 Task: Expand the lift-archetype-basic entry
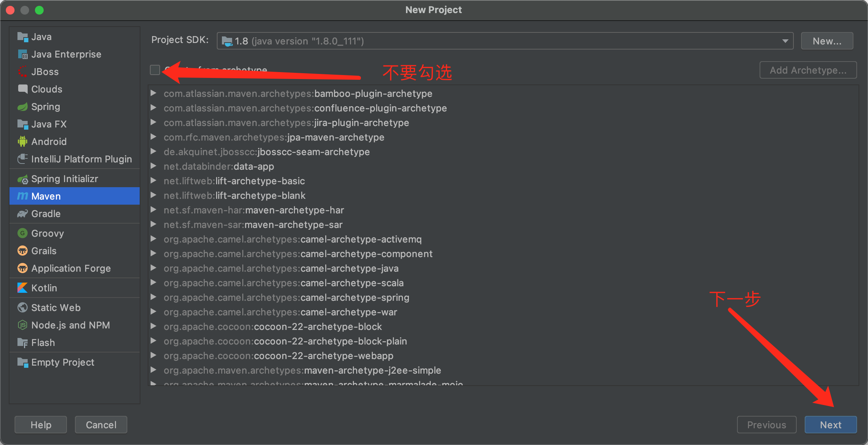coord(154,181)
